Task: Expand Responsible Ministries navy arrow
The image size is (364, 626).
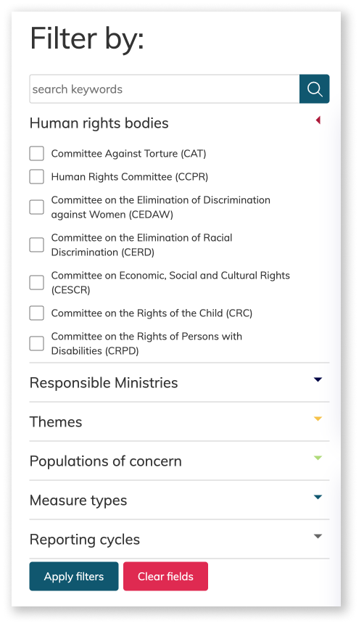Action: point(318,379)
